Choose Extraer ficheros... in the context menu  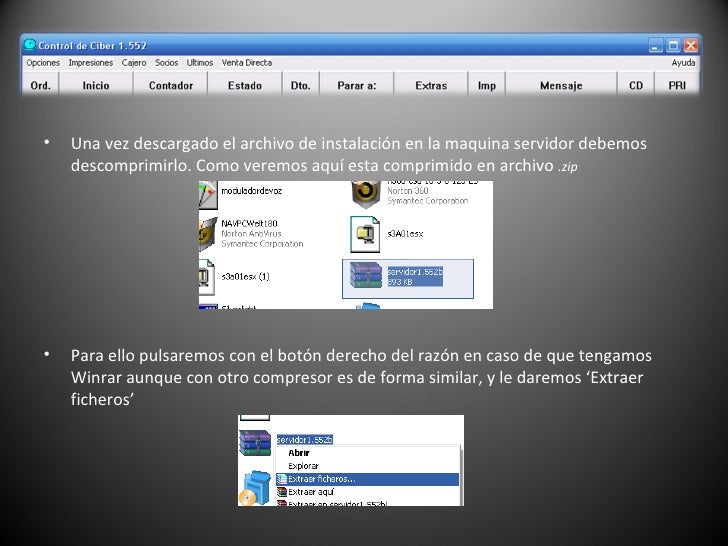pyautogui.click(x=367, y=479)
